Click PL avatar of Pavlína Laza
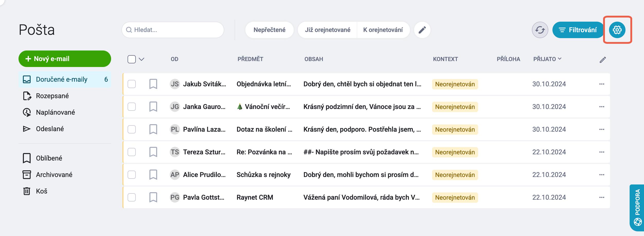The width and height of the screenshot is (644, 236). pos(175,129)
